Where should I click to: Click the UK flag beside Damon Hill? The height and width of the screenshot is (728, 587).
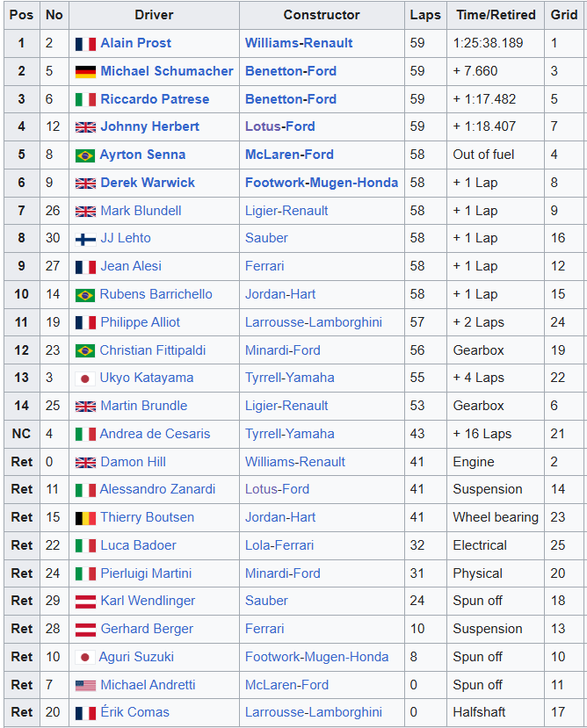(x=85, y=463)
